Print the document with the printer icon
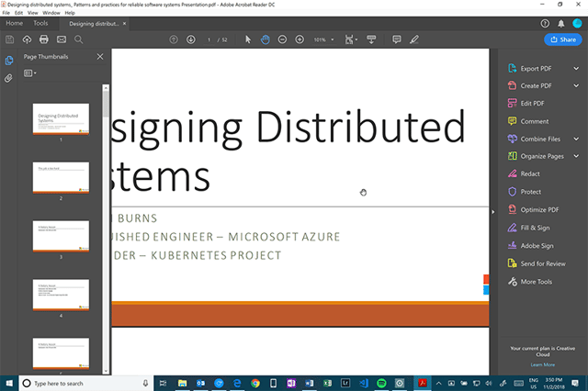Viewport: 588px width, 391px height. pos(44,39)
